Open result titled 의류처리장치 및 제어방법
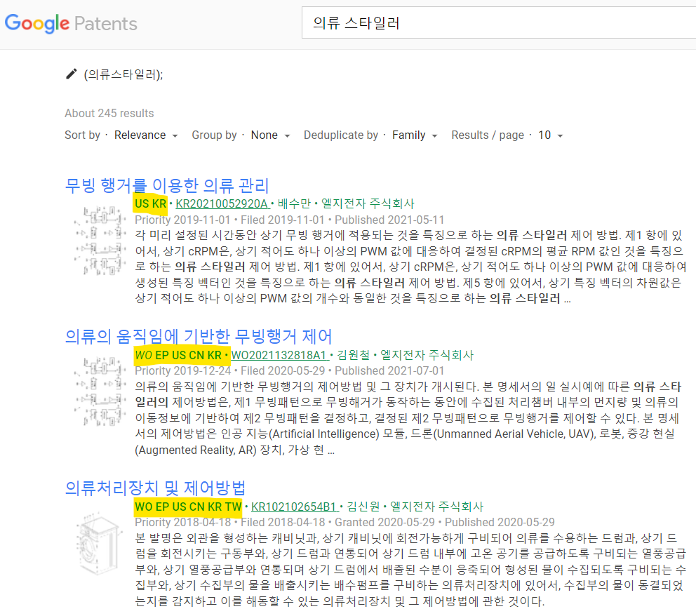 [155, 488]
